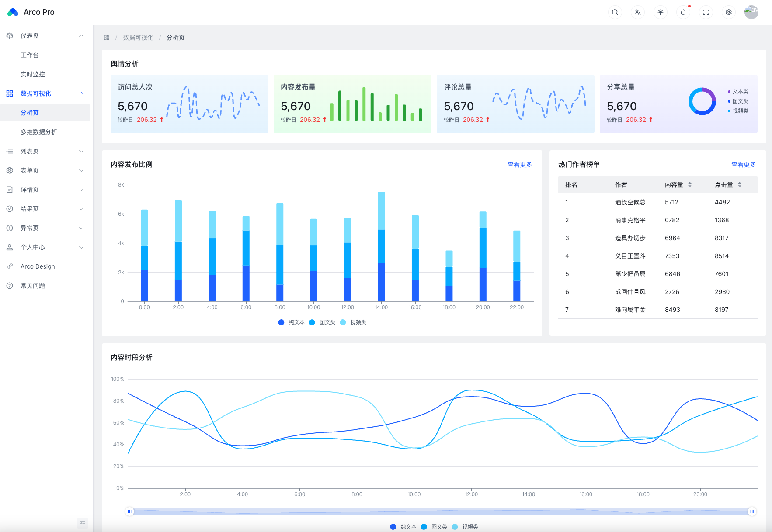Viewport: 772px width, 532px height.
Task: Open the language switch icon
Action: click(638, 12)
